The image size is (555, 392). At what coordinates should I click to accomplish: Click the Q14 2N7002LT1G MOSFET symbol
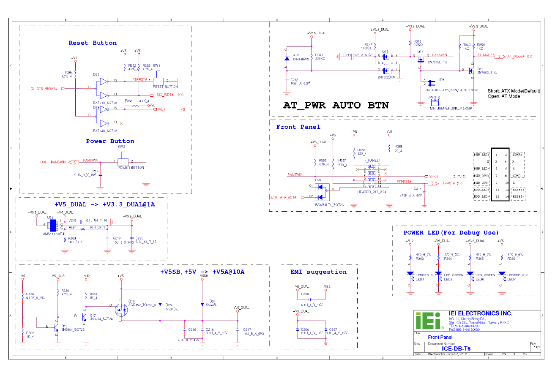pyautogui.click(x=420, y=60)
